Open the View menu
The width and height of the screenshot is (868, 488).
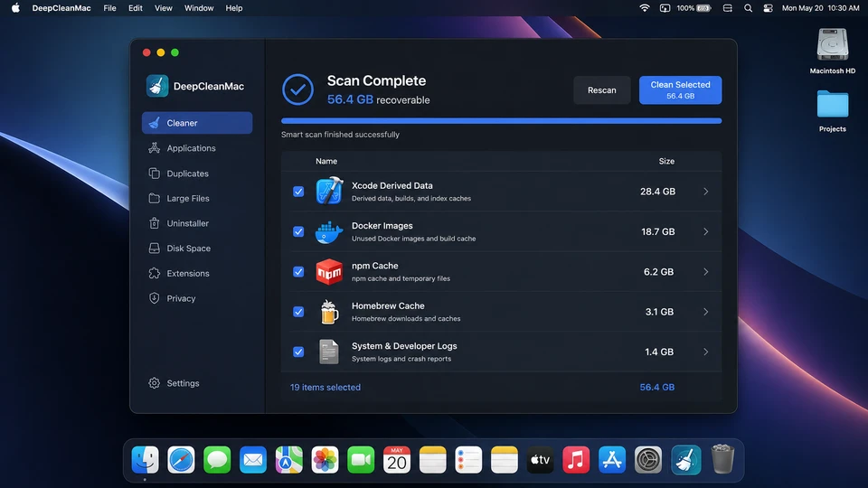point(164,8)
